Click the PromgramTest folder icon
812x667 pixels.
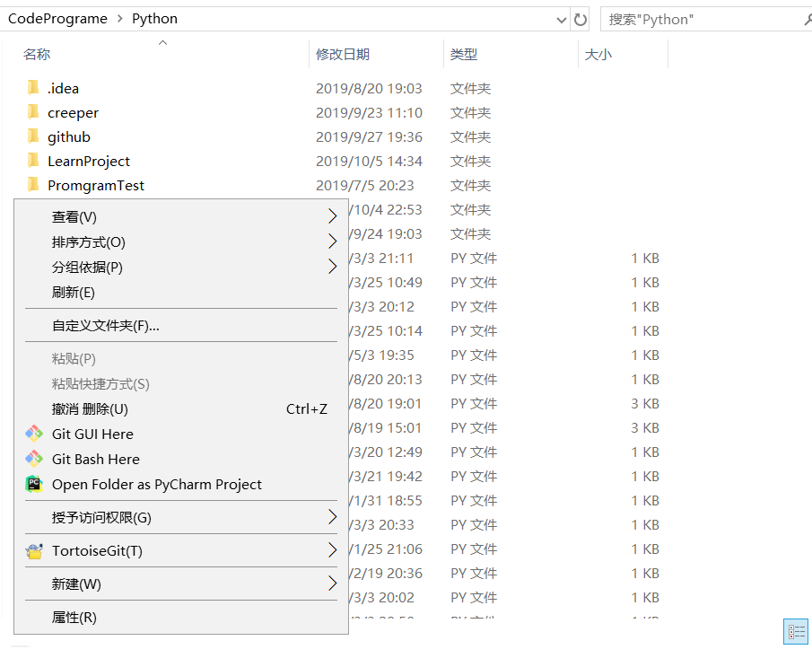tap(32, 185)
